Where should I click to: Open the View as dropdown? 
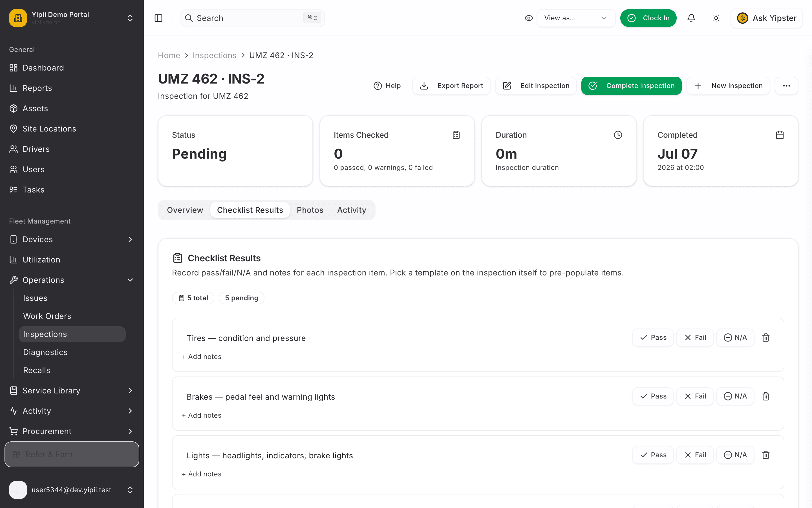coord(576,18)
